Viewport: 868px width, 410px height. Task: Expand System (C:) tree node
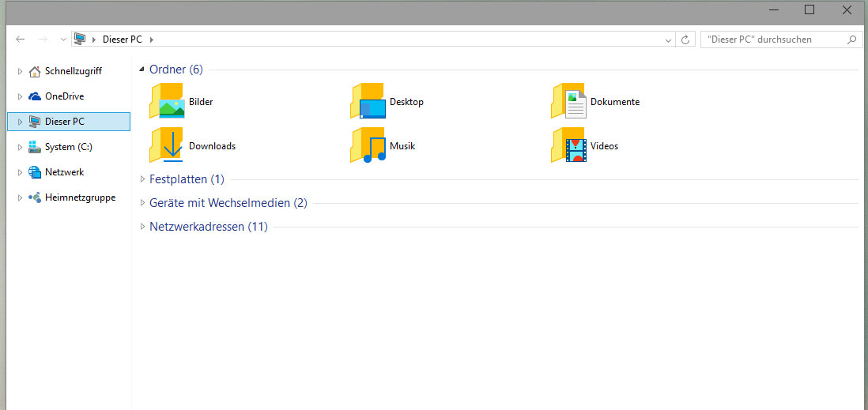(x=20, y=147)
